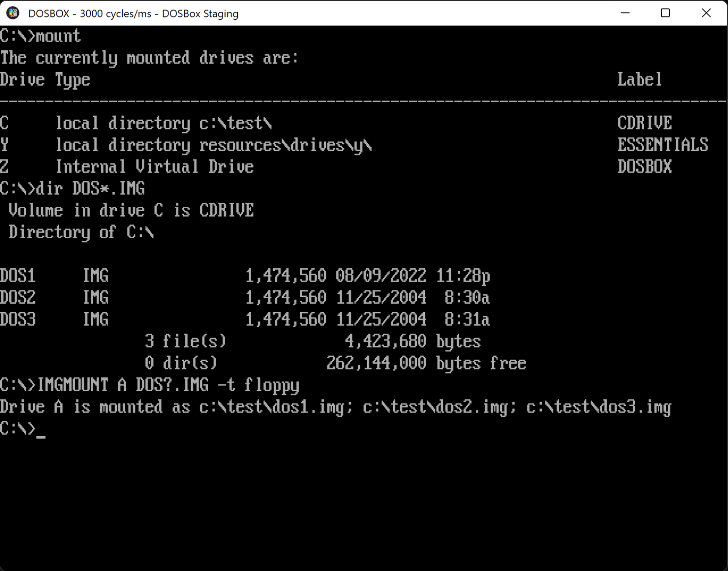Screen dimensions: 728x571
Task: Click the 'IMGMOUNT A DOS?.IMG -t floppy' command
Action: pyautogui.click(x=168, y=385)
